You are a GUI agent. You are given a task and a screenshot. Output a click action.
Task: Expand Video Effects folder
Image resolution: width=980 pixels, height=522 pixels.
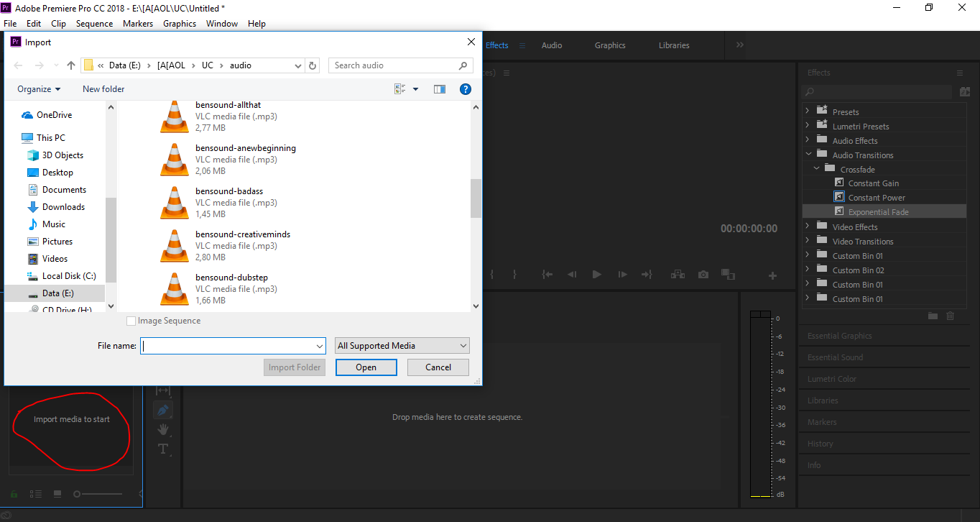[x=807, y=226]
